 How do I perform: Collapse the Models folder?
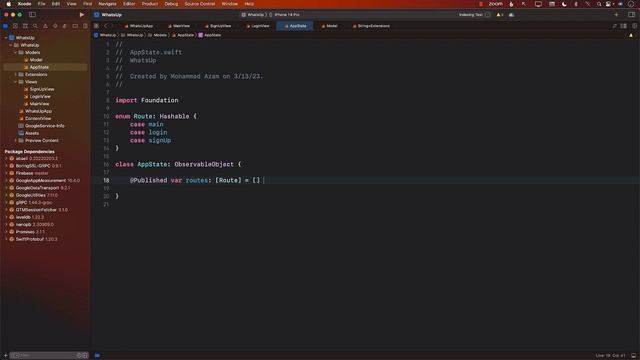coord(16,52)
